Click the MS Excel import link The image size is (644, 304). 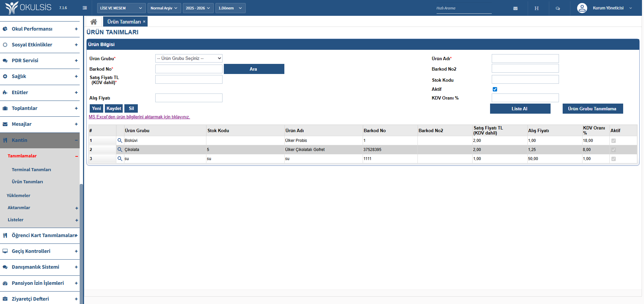139,117
